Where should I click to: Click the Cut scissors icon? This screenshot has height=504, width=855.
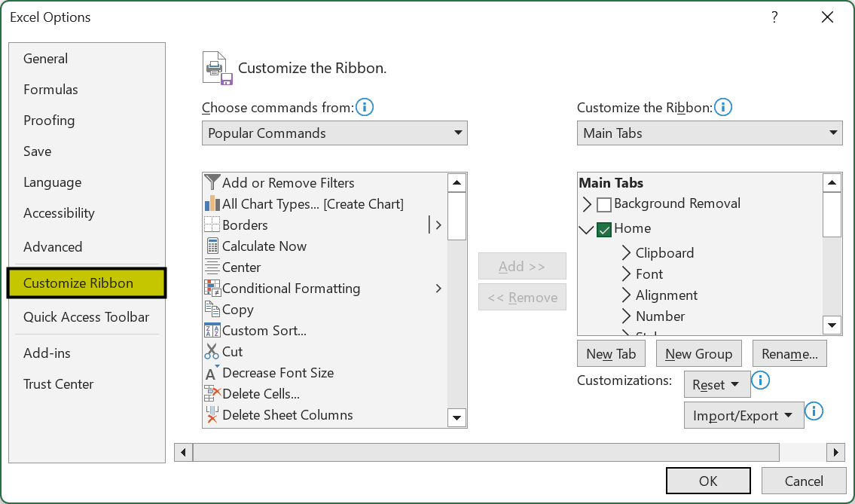212,352
